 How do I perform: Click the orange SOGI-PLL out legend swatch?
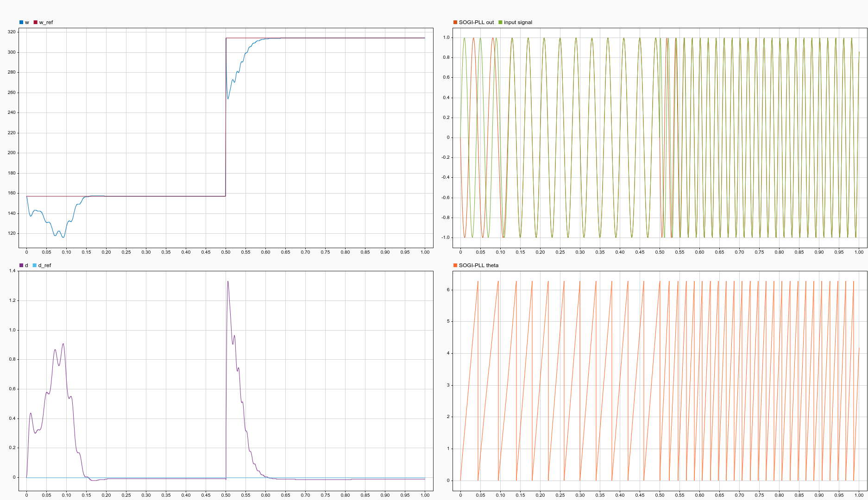click(x=455, y=22)
